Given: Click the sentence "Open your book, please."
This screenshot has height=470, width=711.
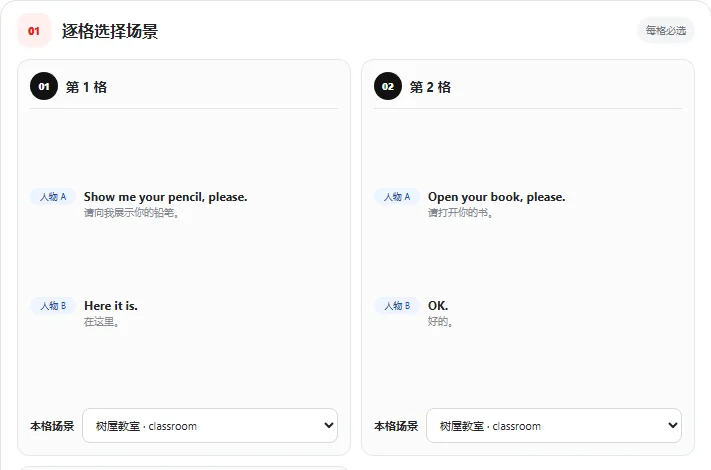Looking at the screenshot, I should [497, 197].
